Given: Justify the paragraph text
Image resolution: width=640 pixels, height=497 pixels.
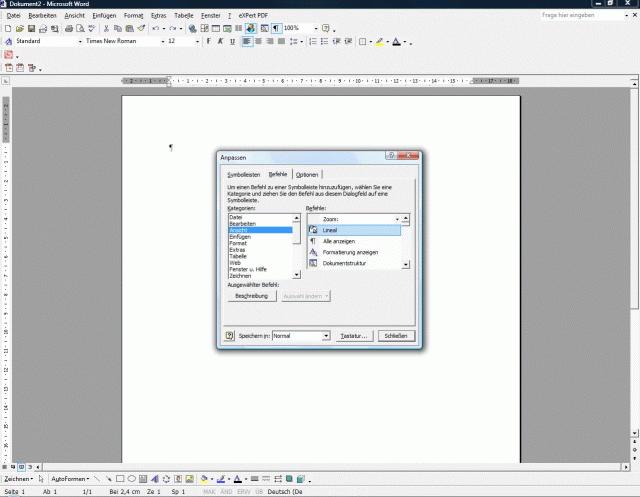Looking at the screenshot, I should pos(281,42).
